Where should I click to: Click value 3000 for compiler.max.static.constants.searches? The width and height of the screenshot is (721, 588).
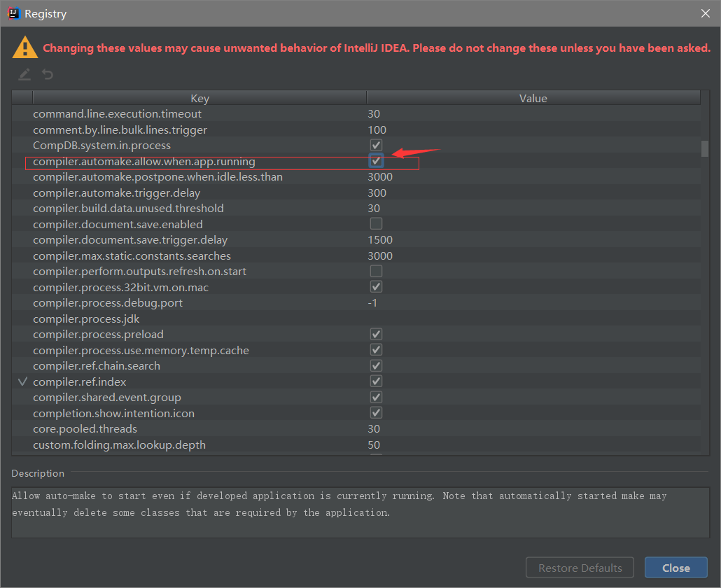coord(380,255)
